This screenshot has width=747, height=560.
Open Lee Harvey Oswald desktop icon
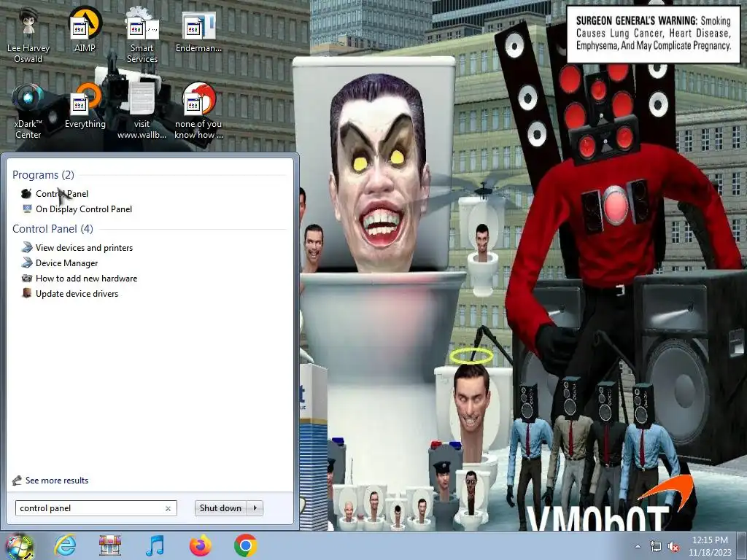tap(28, 36)
